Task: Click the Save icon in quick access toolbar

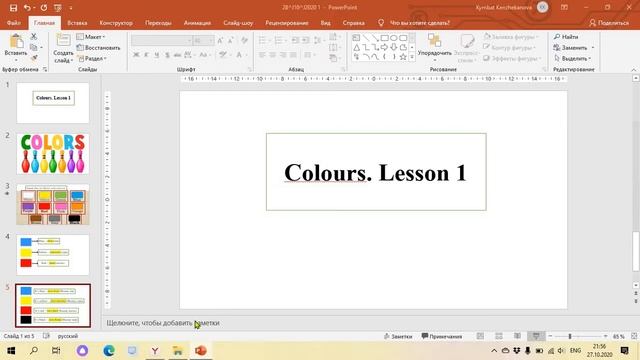Action: pyautogui.click(x=13, y=8)
